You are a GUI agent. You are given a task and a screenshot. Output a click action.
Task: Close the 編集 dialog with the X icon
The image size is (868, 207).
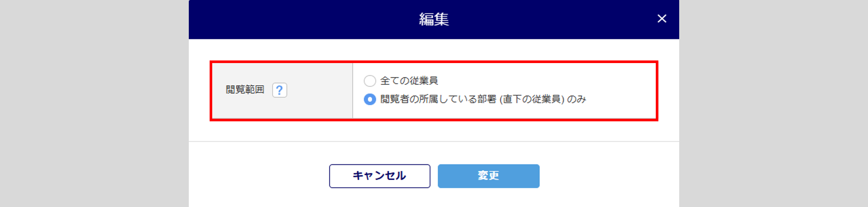[x=661, y=19]
